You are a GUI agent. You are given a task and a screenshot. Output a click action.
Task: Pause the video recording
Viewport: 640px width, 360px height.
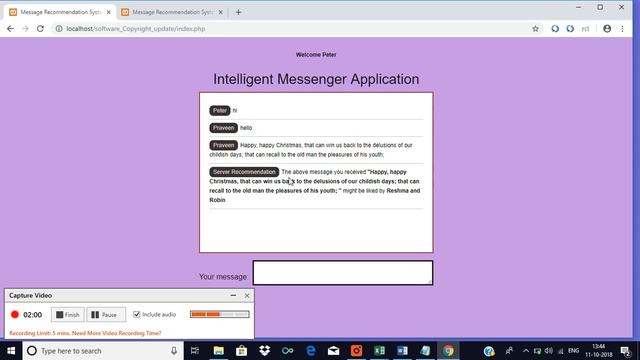pyautogui.click(x=106, y=315)
